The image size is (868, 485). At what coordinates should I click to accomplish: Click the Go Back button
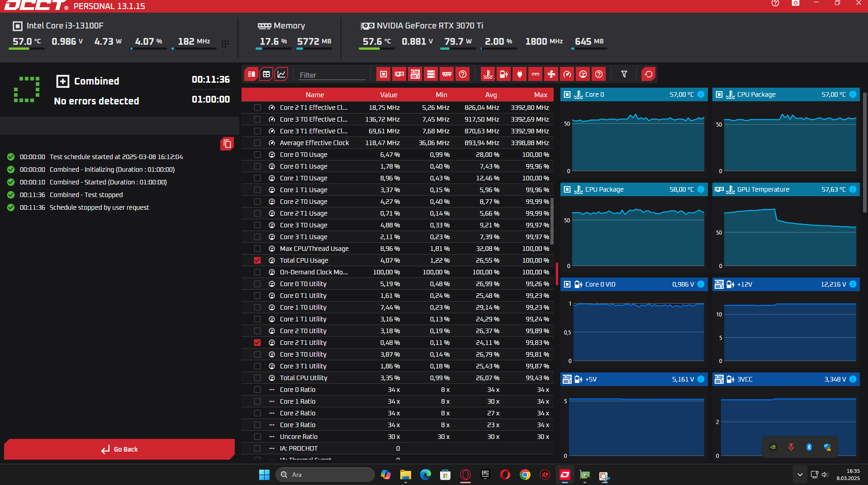(119, 449)
